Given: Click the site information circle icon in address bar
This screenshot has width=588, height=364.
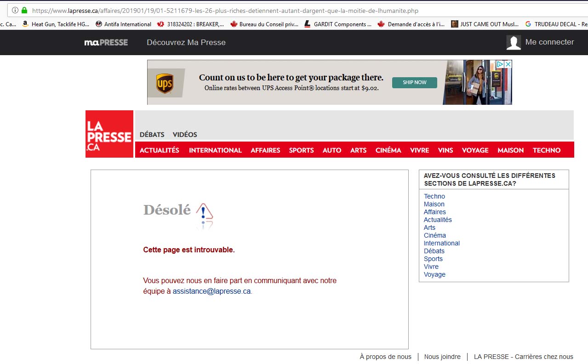Looking at the screenshot, I should coord(15,10).
